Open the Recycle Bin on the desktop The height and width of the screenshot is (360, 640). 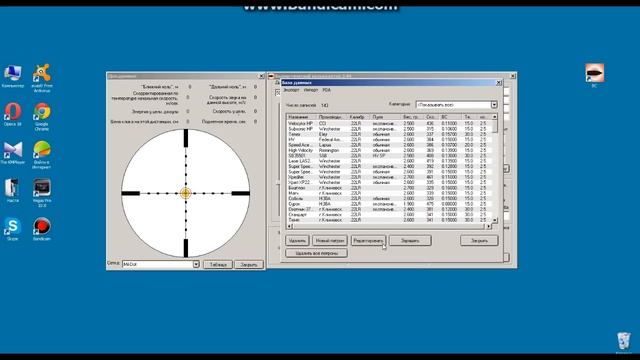pyautogui.click(x=623, y=341)
